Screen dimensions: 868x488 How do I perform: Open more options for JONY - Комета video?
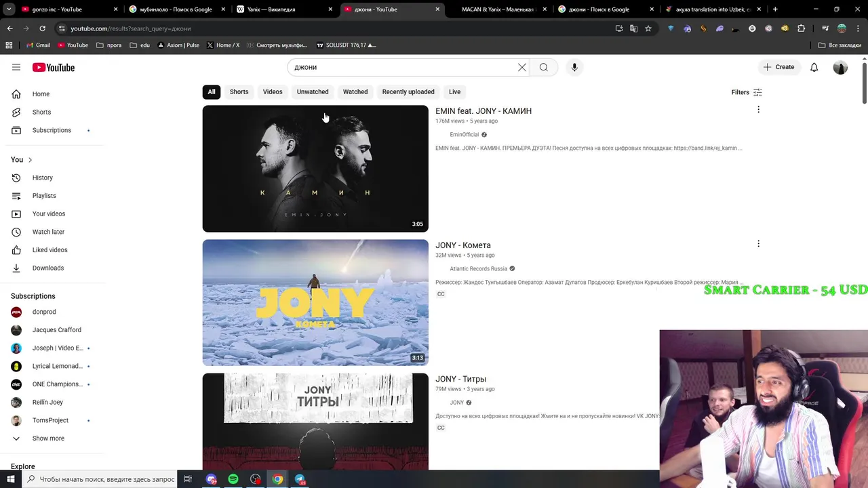[x=758, y=244]
